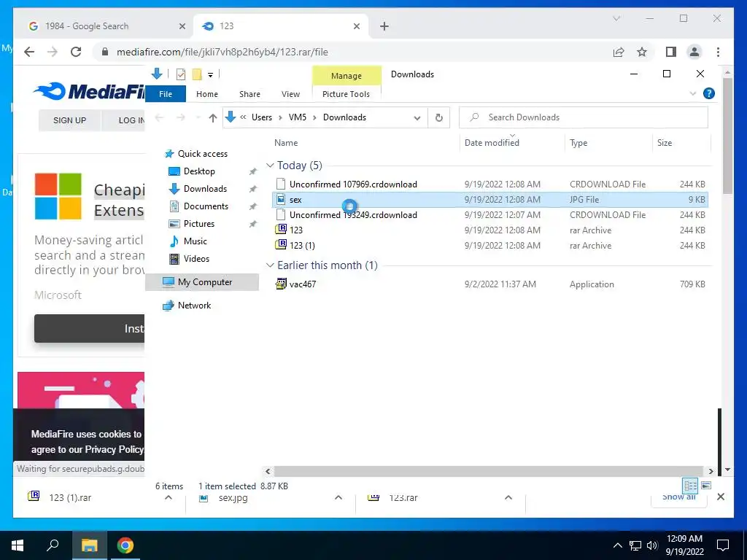Reload the MediaFire page in Chrome
This screenshot has width=747, height=560.
76,52
